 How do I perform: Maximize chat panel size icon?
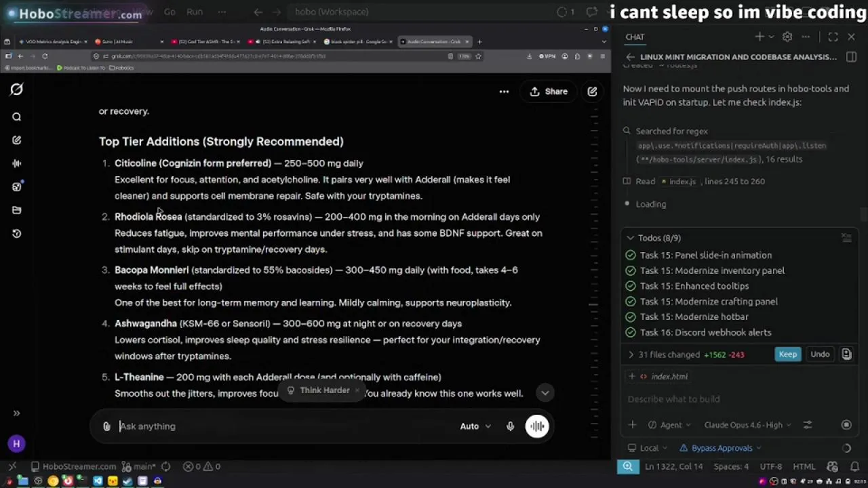click(833, 37)
